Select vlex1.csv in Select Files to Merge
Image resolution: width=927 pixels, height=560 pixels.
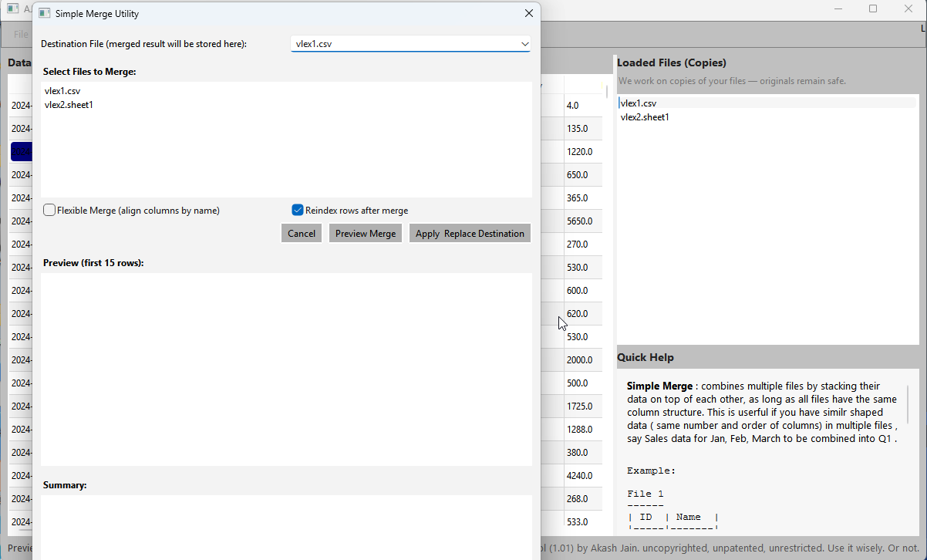[x=62, y=90]
